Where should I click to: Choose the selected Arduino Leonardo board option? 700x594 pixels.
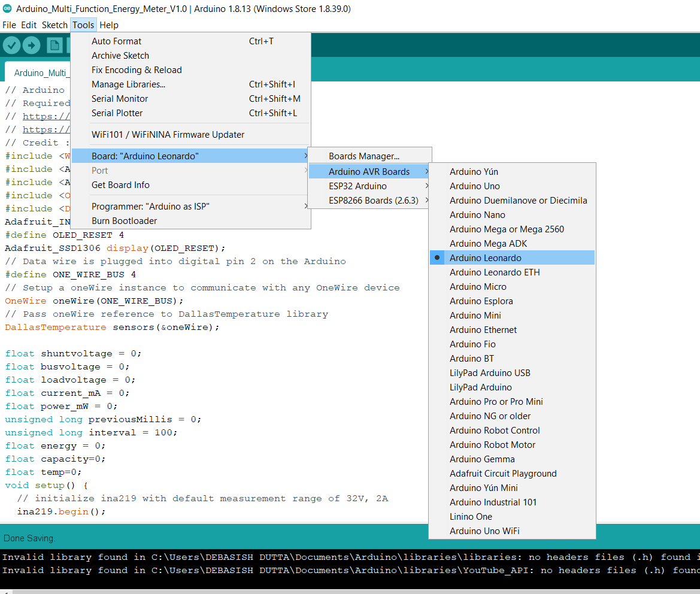pos(485,258)
